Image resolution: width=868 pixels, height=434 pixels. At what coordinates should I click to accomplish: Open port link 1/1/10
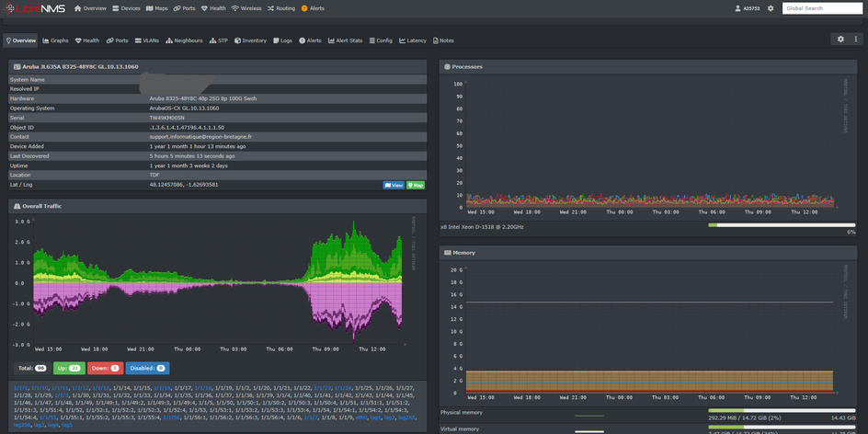40,388
